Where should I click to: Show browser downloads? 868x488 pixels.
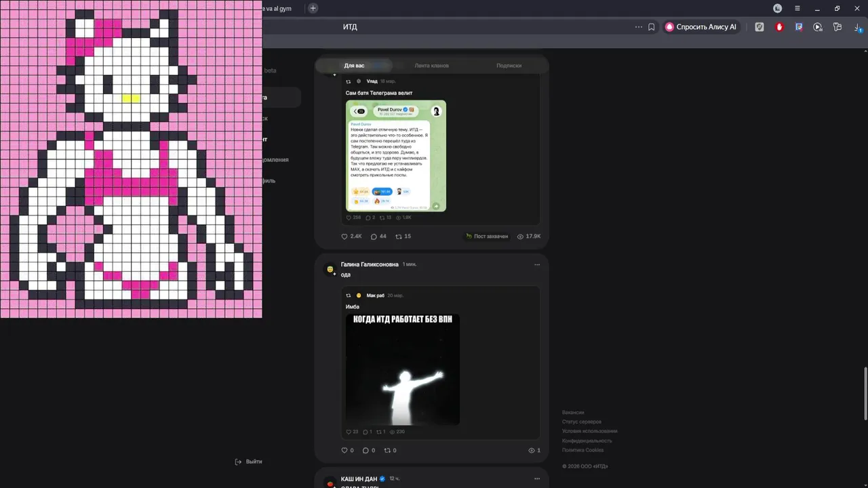[x=858, y=27]
